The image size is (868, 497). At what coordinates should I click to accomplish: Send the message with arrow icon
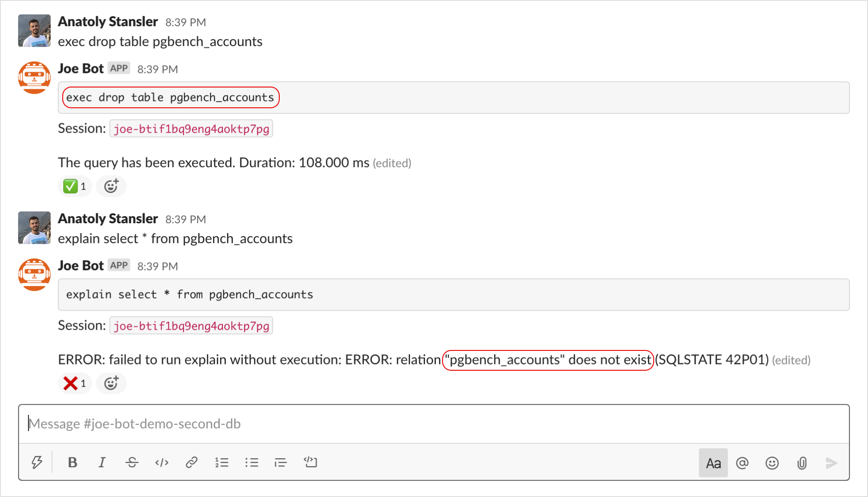pyautogui.click(x=831, y=463)
